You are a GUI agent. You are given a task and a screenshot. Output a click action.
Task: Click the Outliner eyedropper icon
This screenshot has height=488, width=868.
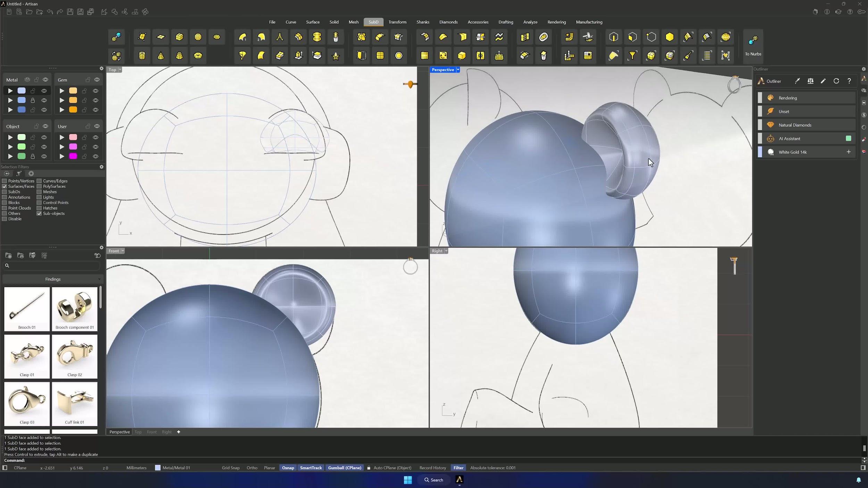[798, 81]
